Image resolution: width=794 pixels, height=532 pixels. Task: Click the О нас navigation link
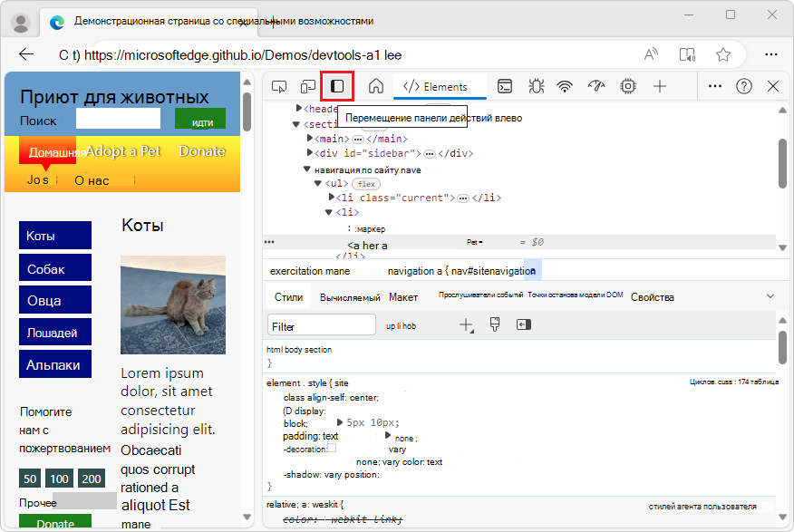point(92,180)
